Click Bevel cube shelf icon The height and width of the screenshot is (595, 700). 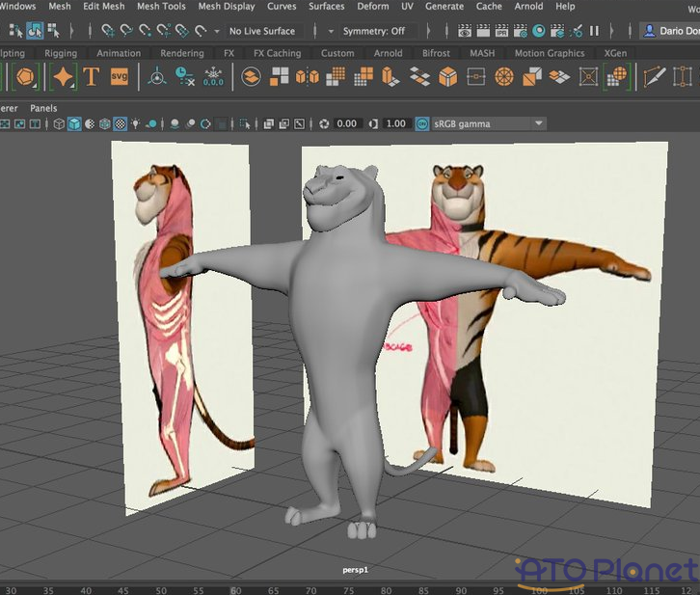pos(447,77)
